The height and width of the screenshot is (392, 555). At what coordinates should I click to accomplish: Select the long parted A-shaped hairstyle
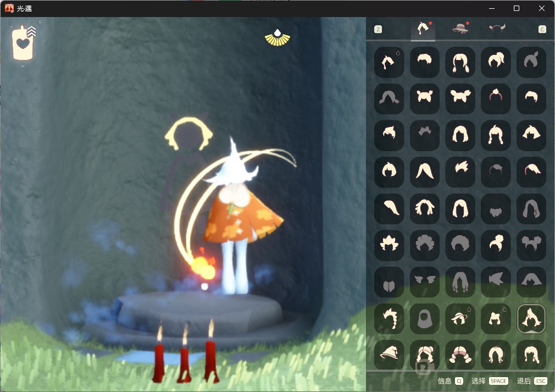424,172
